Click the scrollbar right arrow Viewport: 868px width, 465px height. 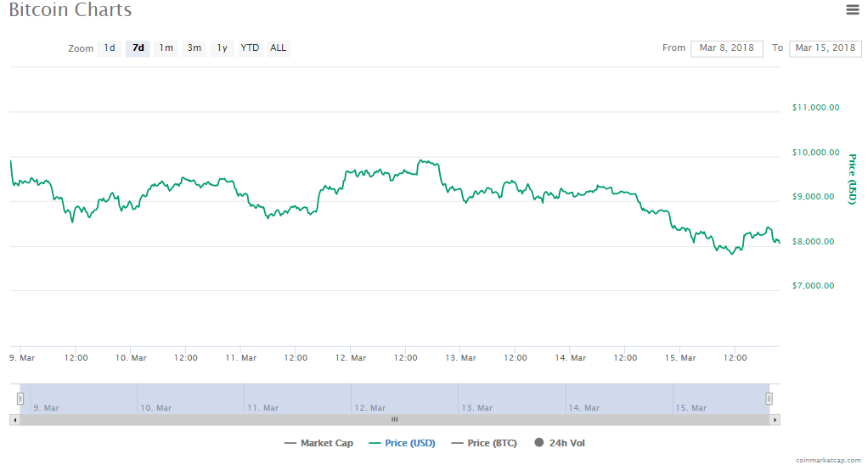point(775,420)
